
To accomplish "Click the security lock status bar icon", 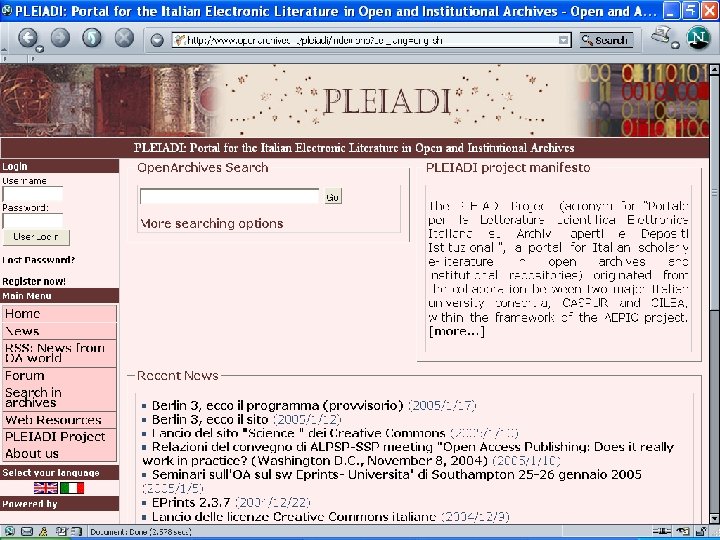I will coord(702,532).
